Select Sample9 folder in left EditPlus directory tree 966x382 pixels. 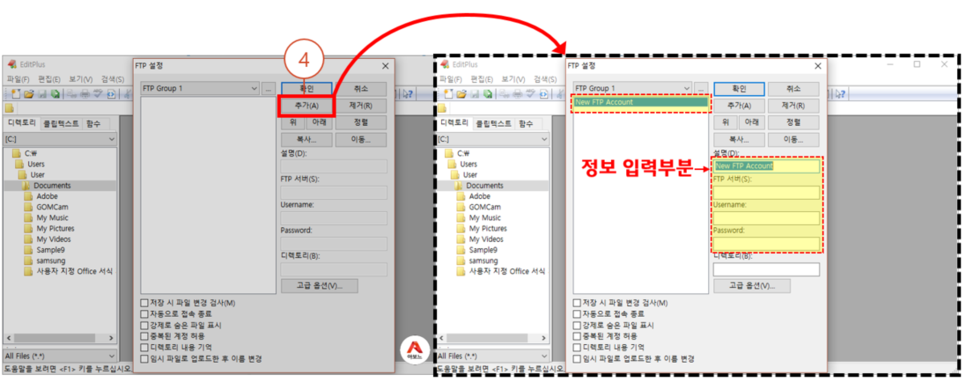(51, 250)
